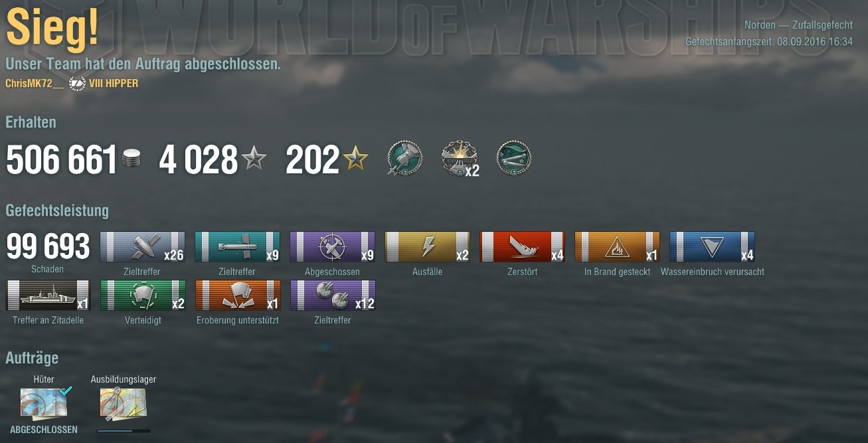Select the torpedo Zieltreffer x9 ribbon
The height and width of the screenshot is (443, 868).
pyautogui.click(x=237, y=247)
